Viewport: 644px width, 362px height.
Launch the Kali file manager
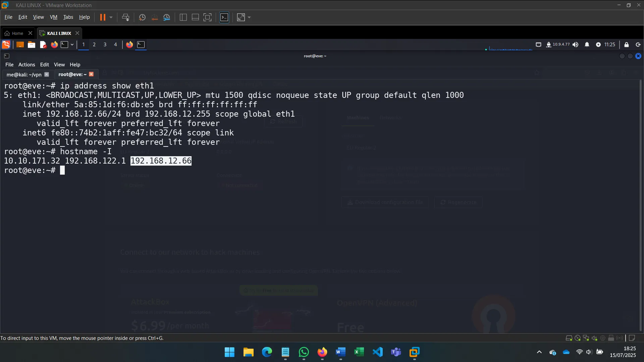click(x=31, y=45)
